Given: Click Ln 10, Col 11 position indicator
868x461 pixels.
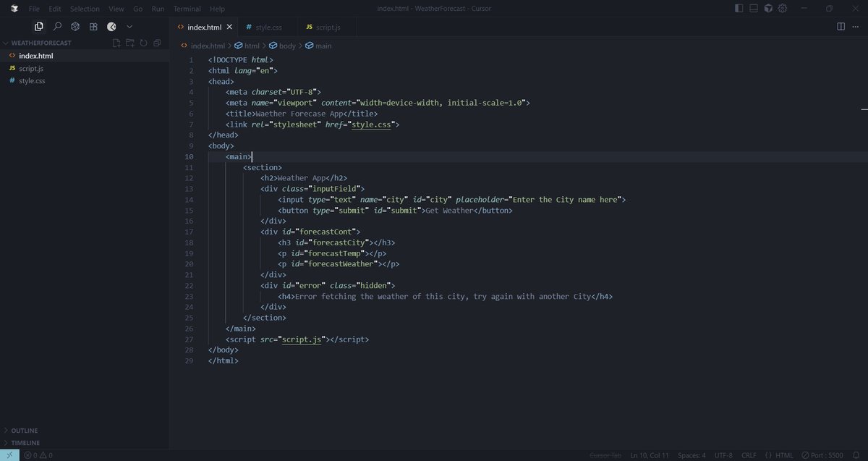Looking at the screenshot, I should [649, 455].
